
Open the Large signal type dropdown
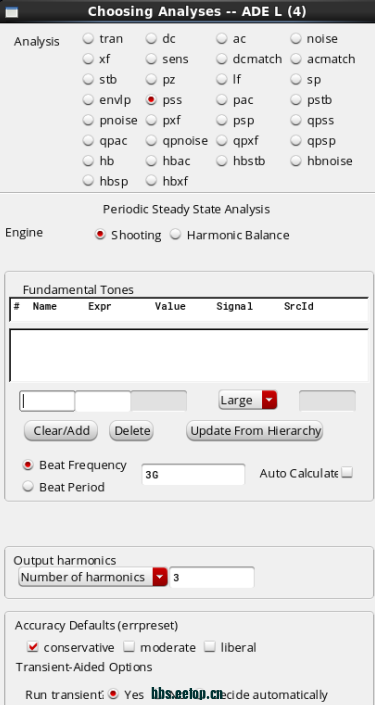248,400
